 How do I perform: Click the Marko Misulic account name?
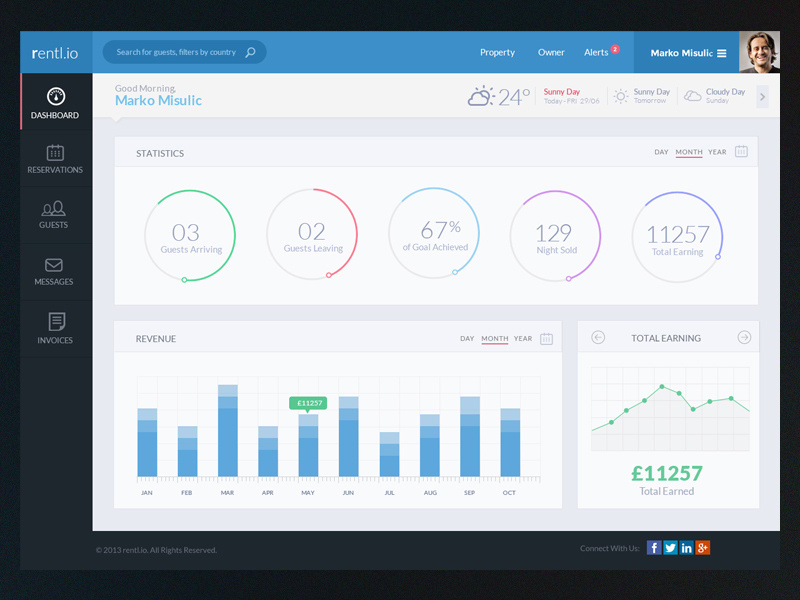click(x=681, y=53)
